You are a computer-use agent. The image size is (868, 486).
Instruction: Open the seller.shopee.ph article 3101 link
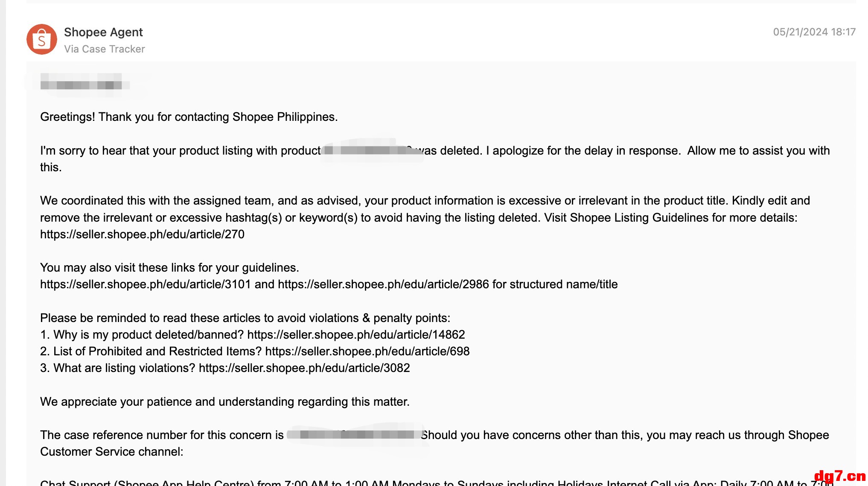tap(146, 284)
